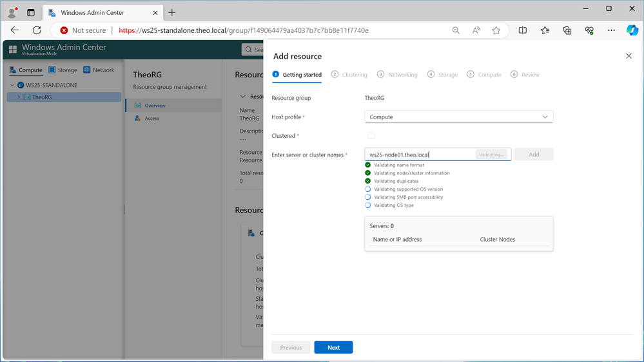Expand the TheoRG tree node
This screenshot has width=644, height=362.
pyautogui.click(x=19, y=97)
